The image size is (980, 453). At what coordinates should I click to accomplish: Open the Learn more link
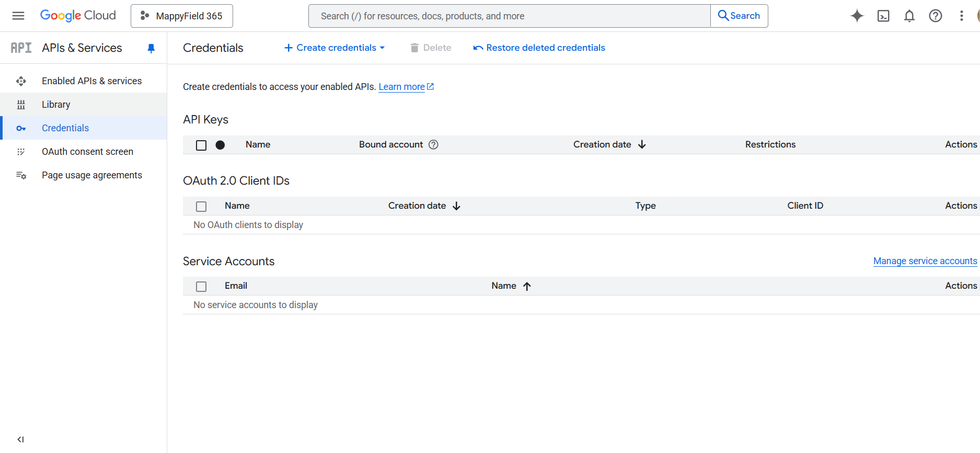406,87
